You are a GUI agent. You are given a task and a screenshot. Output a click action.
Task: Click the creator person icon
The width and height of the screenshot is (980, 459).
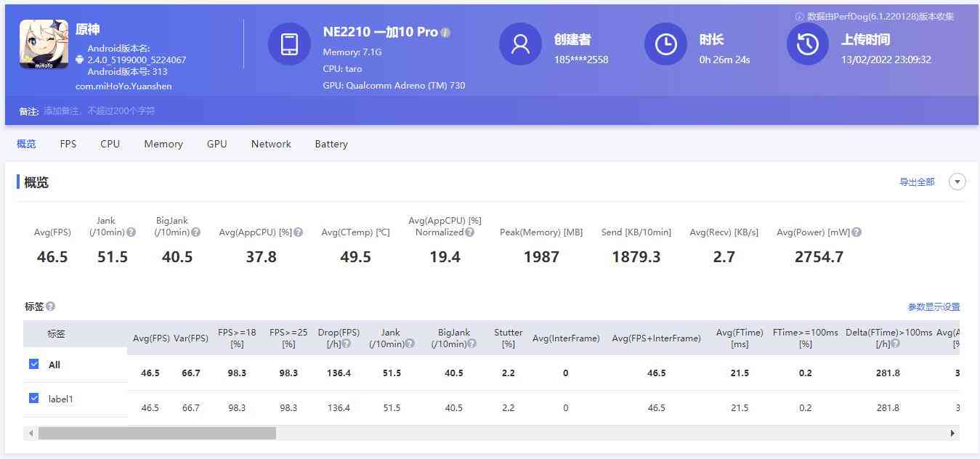click(x=520, y=44)
